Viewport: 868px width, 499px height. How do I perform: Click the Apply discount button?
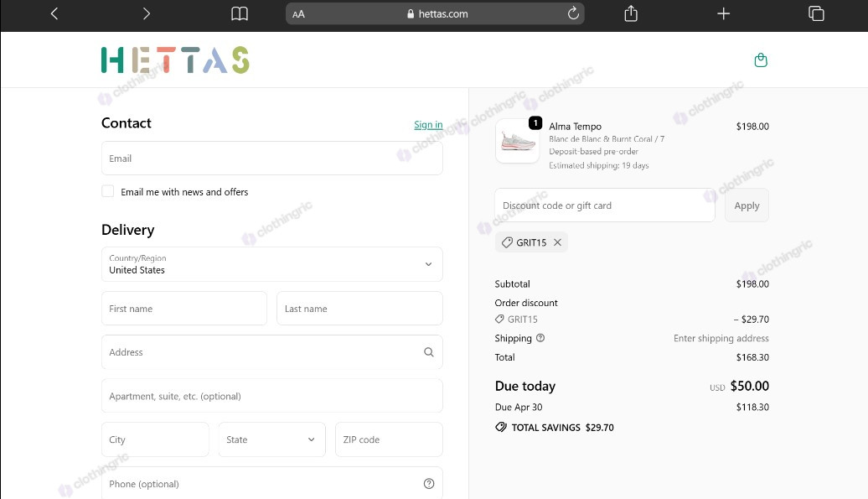coord(747,205)
